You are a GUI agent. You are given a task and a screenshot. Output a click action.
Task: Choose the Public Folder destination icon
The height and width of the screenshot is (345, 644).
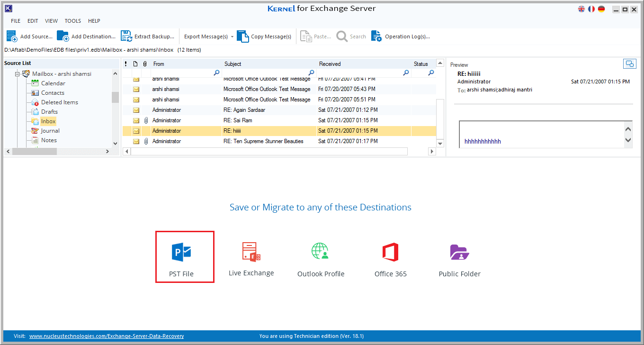click(459, 252)
